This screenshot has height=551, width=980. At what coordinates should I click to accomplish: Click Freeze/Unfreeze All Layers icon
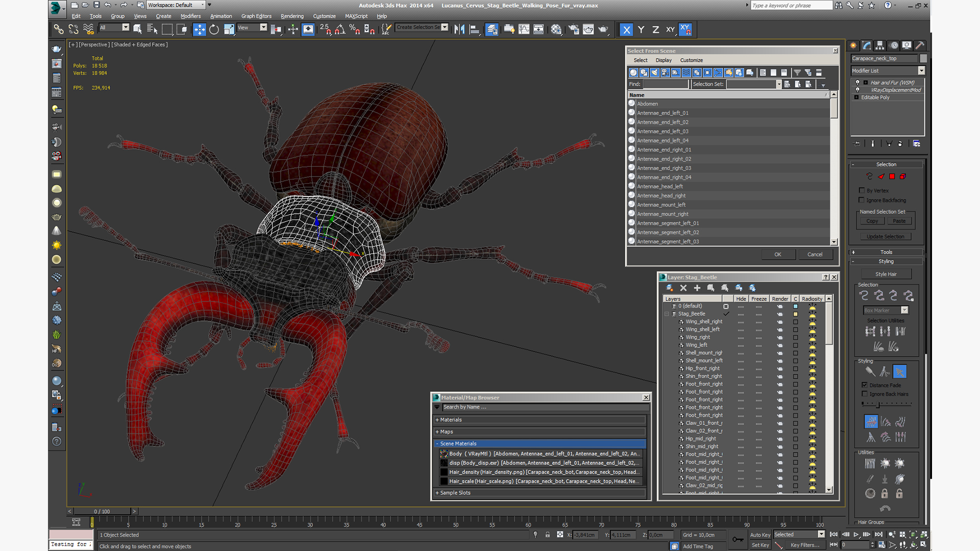coord(752,288)
